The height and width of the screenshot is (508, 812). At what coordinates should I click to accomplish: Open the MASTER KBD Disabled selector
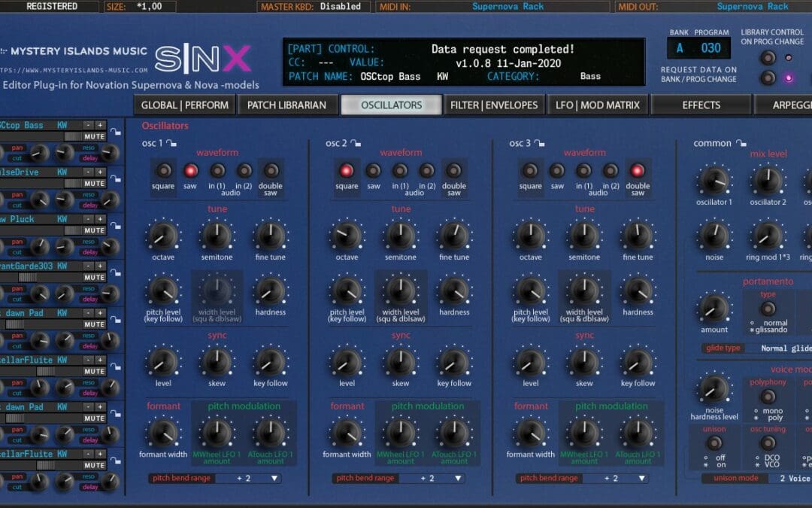[x=340, y=5]
